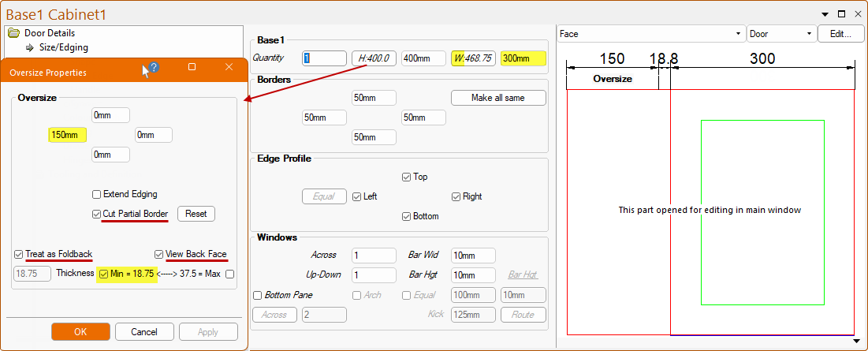Click the W:468.75 width button
The height and width of the screenshot is (351, 868).
point(473,58)
